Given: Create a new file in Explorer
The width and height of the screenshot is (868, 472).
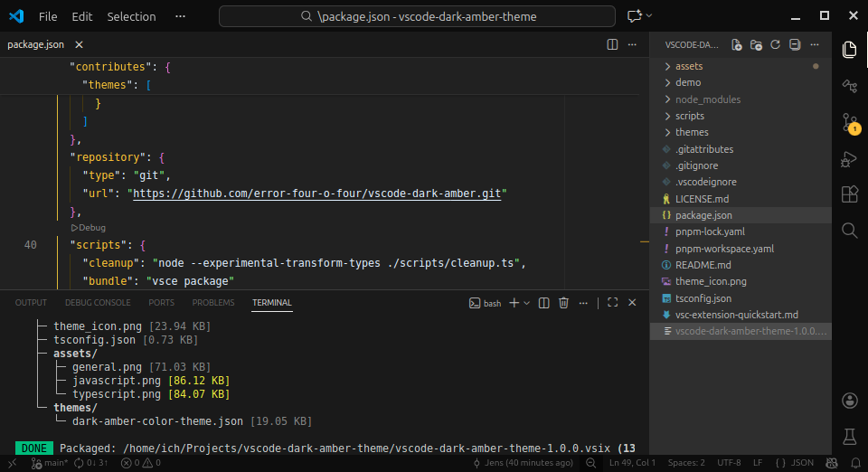Looking at the screenshot, I should point(736,45).
